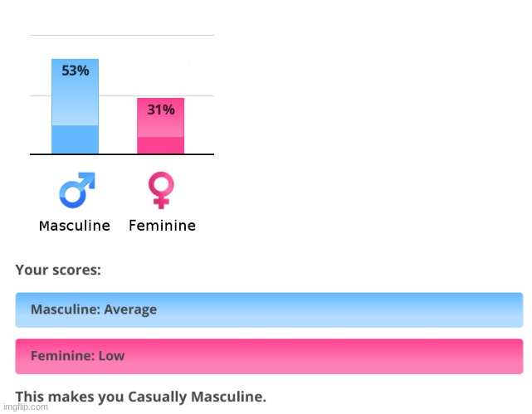Click the Masculine label under the chart
This screenshot has width=532, height=414.
click(75, 226)
